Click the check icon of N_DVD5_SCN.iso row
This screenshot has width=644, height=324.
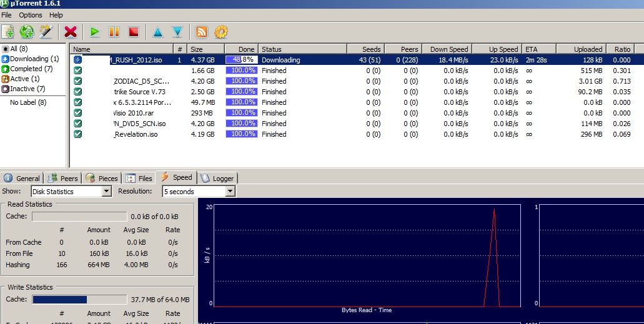77,124
